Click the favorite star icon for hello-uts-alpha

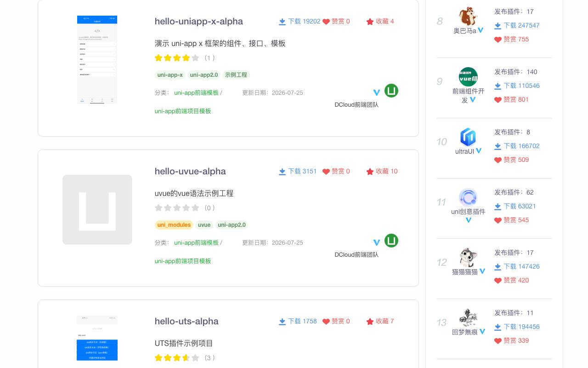click(370, 322)
